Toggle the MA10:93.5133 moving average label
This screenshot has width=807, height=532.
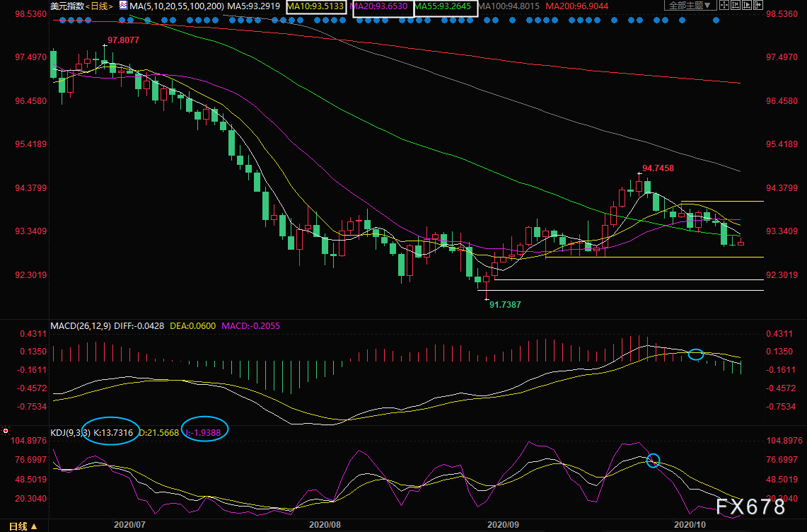coord(317,6)
